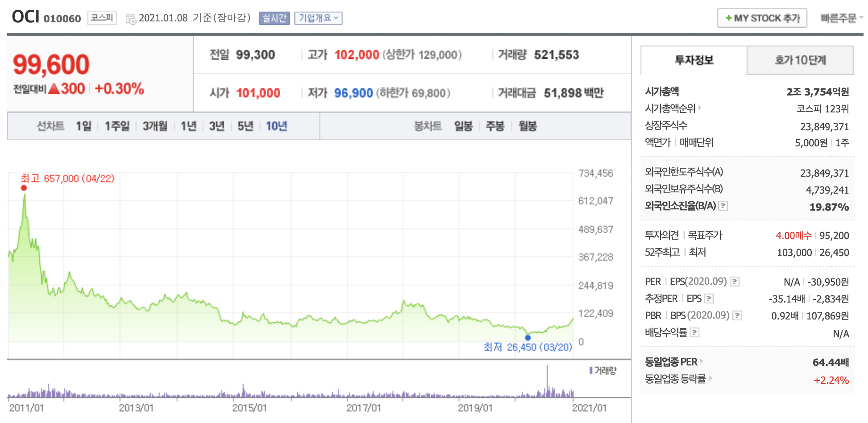Click the 시가총액 value 2조 3,754억원
868x423 pixels.
[x=818, y=92]
